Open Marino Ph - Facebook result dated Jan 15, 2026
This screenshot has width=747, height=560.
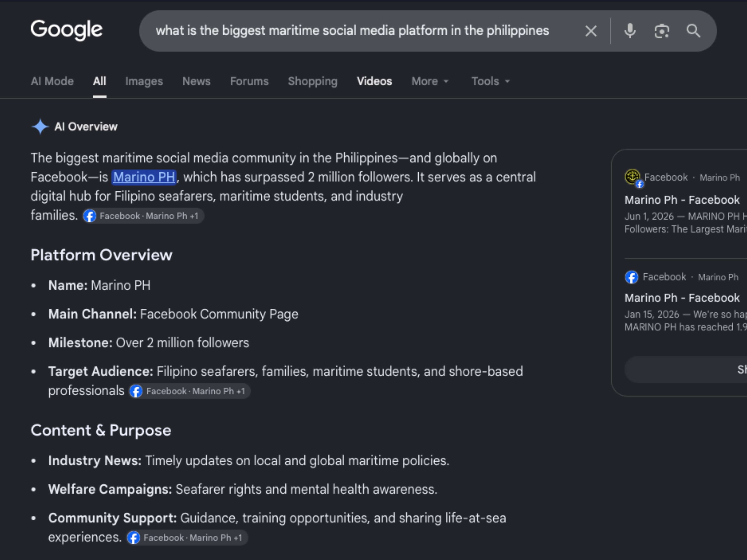pos(682,298)
